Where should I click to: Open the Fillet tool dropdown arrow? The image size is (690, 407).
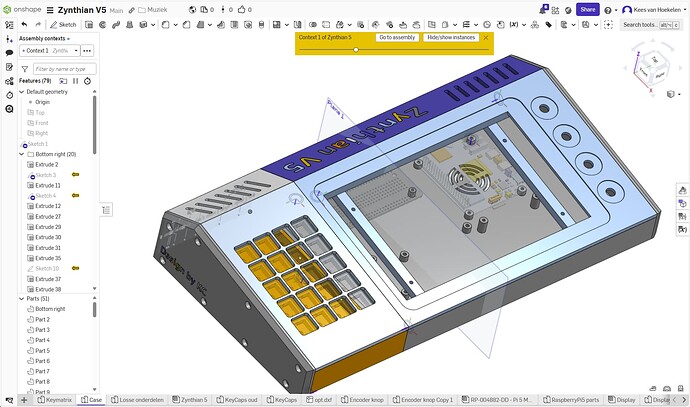coord(175,25)
